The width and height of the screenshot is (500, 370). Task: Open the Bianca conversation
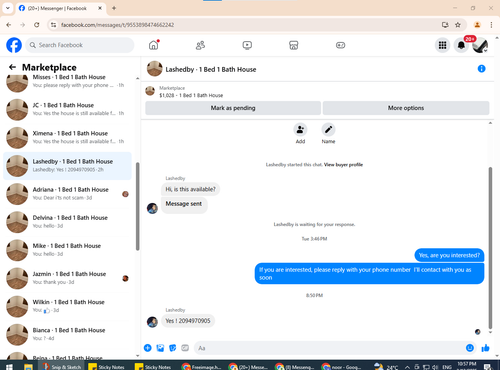point(67,334)
